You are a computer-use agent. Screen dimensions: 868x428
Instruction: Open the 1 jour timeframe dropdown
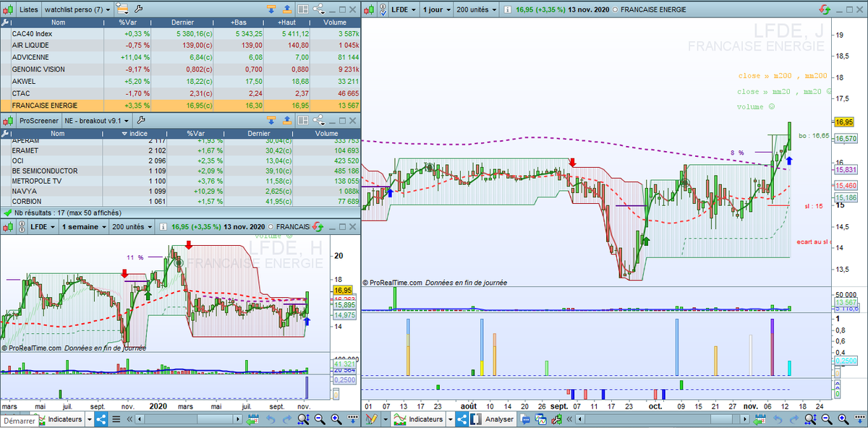pos(436,9)
